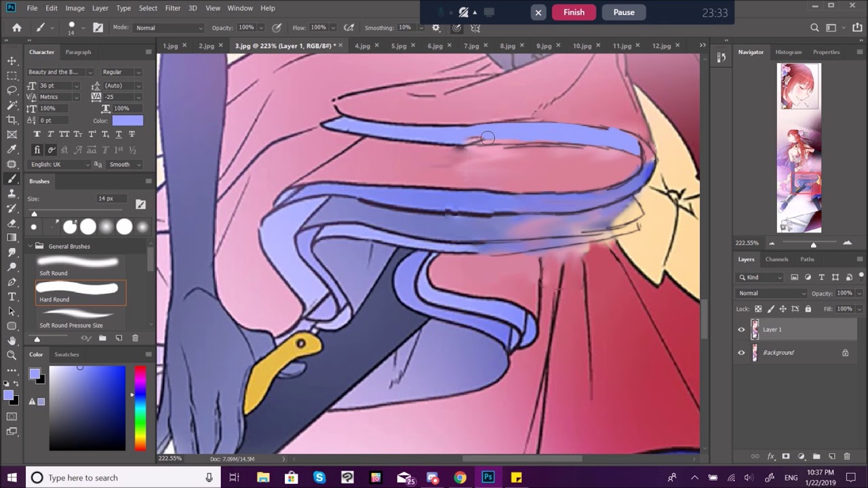Delete brush in Brushes panel

pyautogui.click(x=135, y=338)
